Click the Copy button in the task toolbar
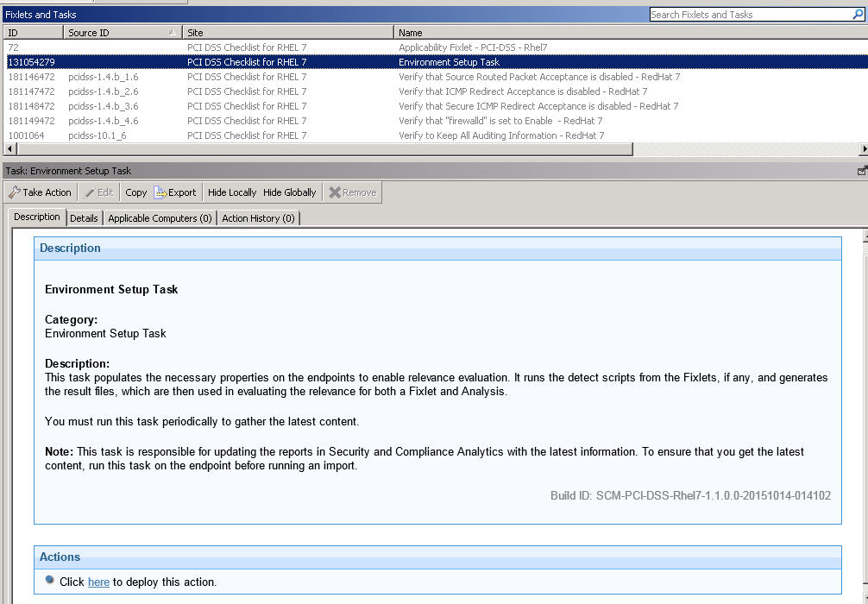Screen dimensions: 868x604 click(135, 192)
